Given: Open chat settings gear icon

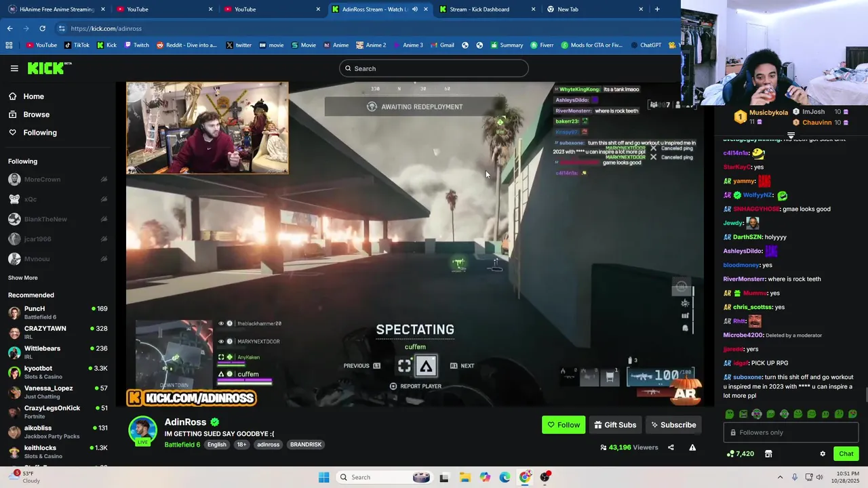Looking at the screenshot, I should click(823, 454).
